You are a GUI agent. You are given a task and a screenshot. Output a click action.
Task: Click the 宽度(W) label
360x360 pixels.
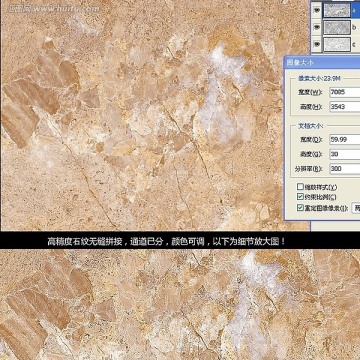311,92
